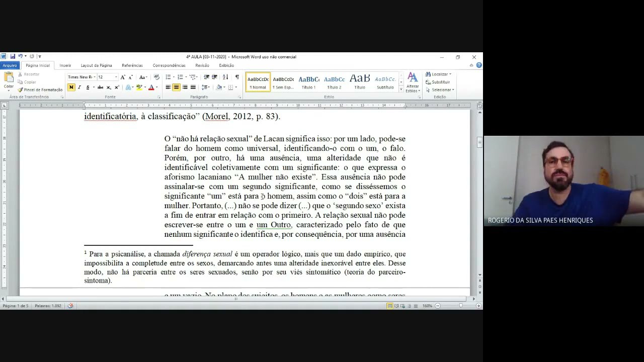
Task: Align text left
Action: tap(168, 87)
